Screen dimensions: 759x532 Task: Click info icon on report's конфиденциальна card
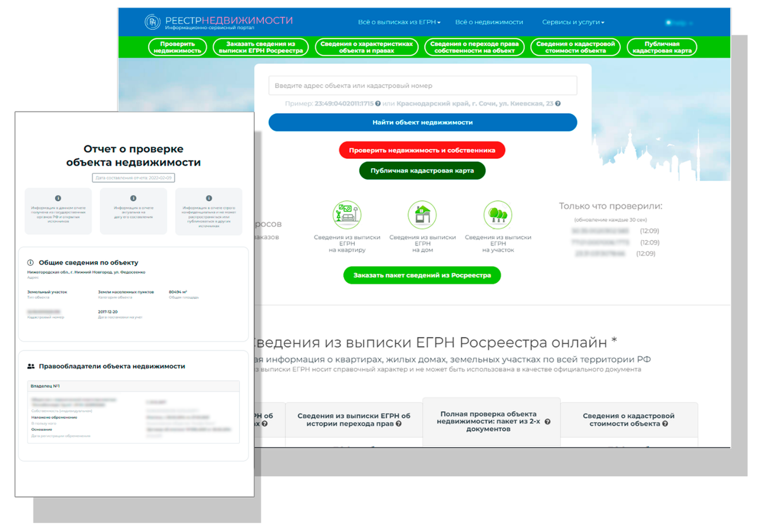point(209,199)
